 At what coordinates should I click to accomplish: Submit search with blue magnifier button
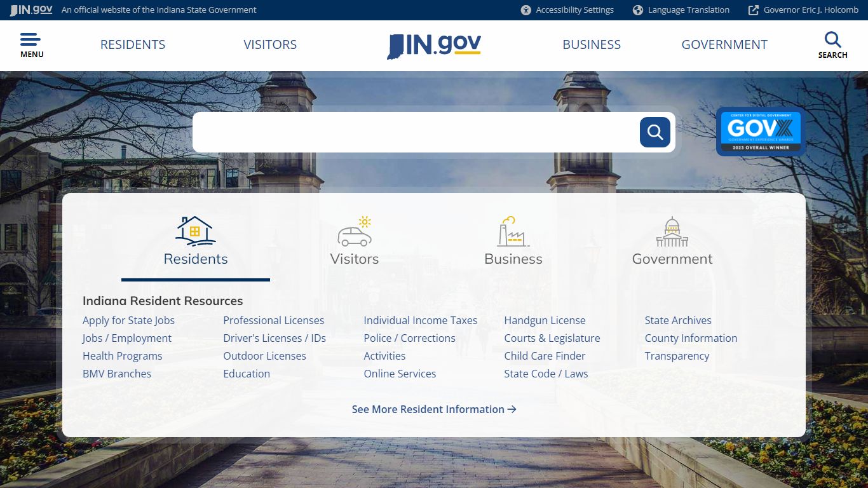(x=655, y=132)
